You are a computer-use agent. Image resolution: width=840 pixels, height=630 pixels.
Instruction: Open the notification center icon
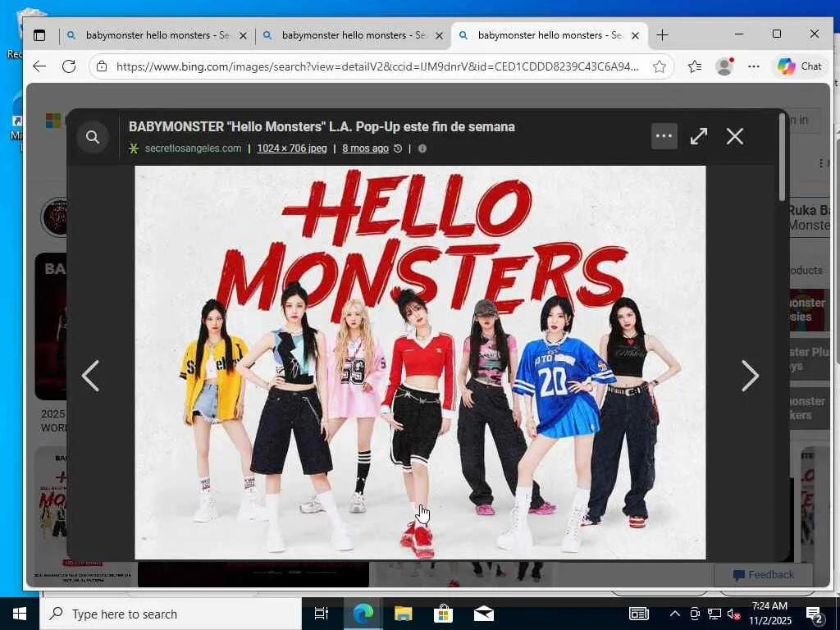[x=815, y=614]
